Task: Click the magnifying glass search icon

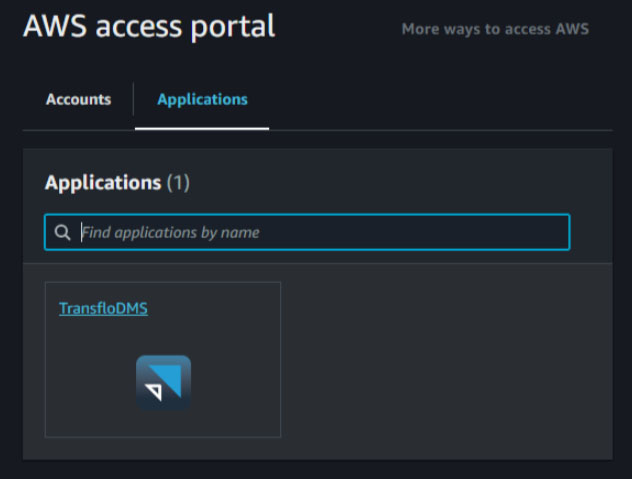Action: pos(62,232)
